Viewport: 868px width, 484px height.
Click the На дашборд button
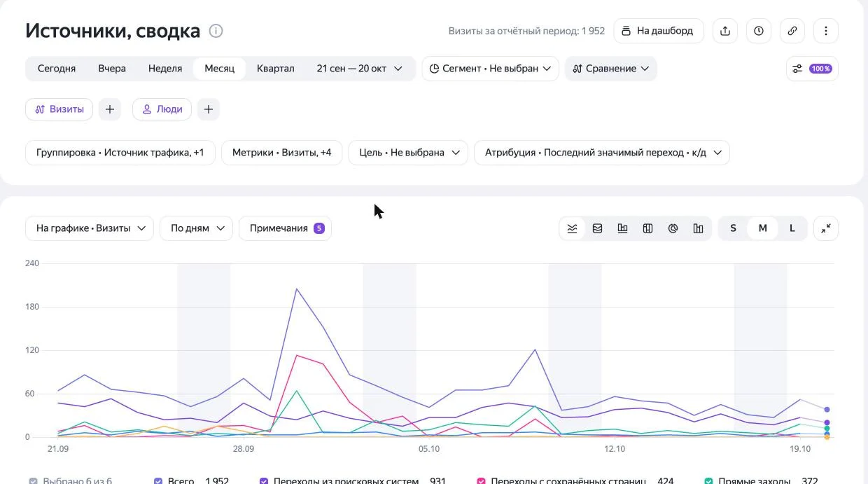click(659, 31)
